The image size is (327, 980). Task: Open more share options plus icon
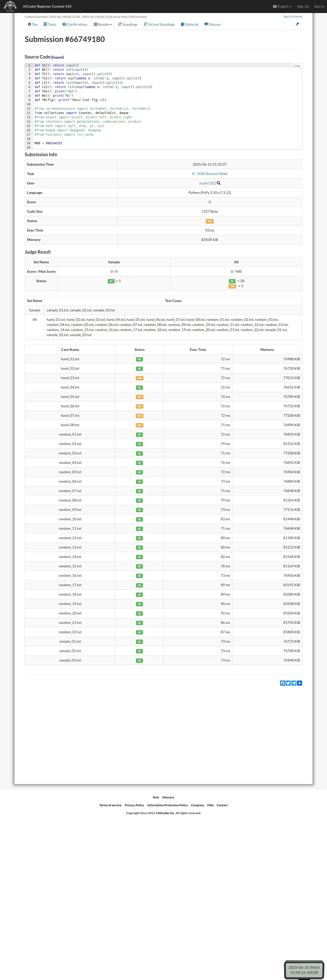click(299, 683)
